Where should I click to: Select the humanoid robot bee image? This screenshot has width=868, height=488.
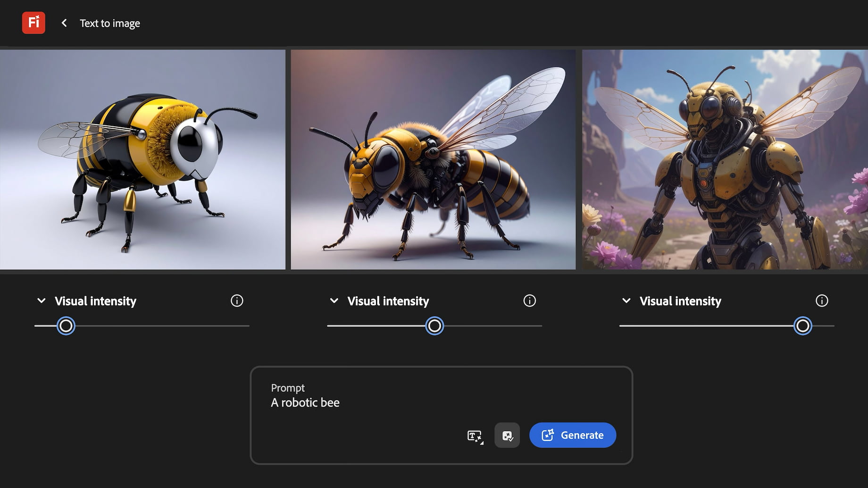725,159
